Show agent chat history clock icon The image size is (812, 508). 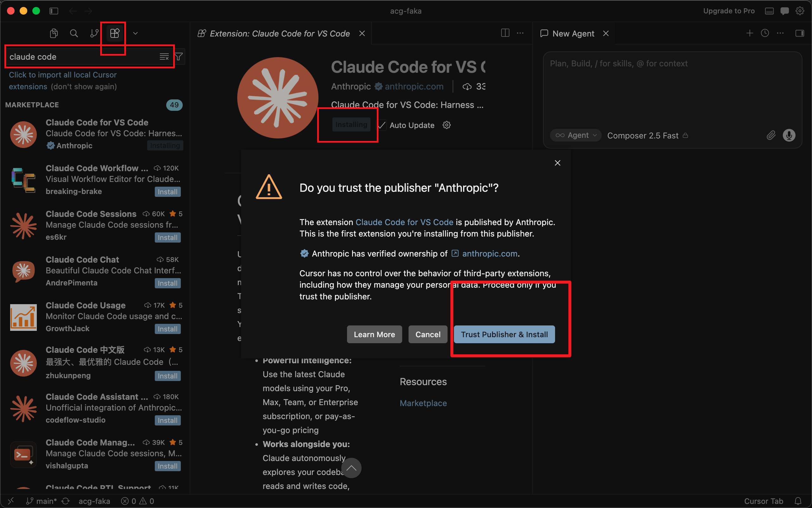[x=765, y=33]
